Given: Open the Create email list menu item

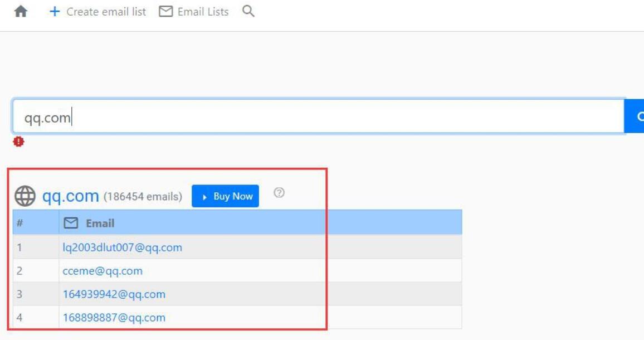Looking at the screenshot, I should 106,12.
